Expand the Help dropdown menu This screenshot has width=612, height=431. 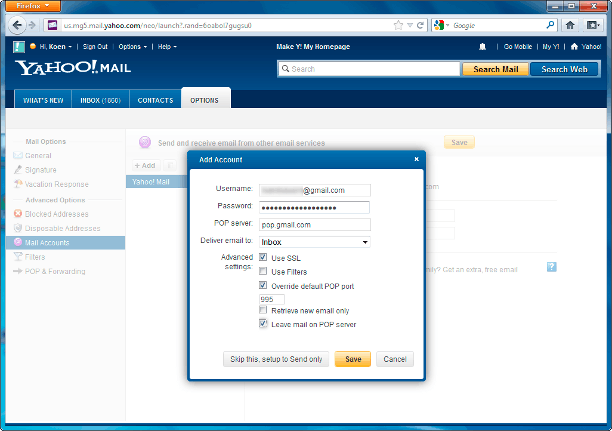point(167,47)
